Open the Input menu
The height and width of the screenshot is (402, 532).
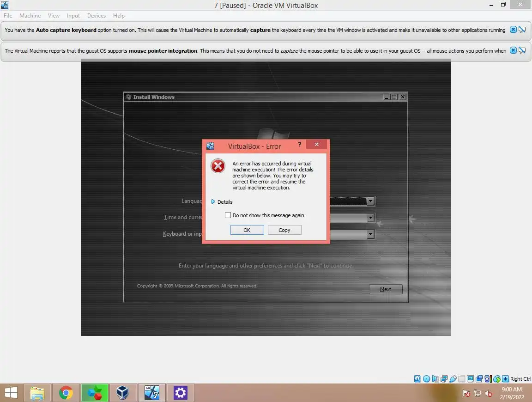click(x=73, y=16)
